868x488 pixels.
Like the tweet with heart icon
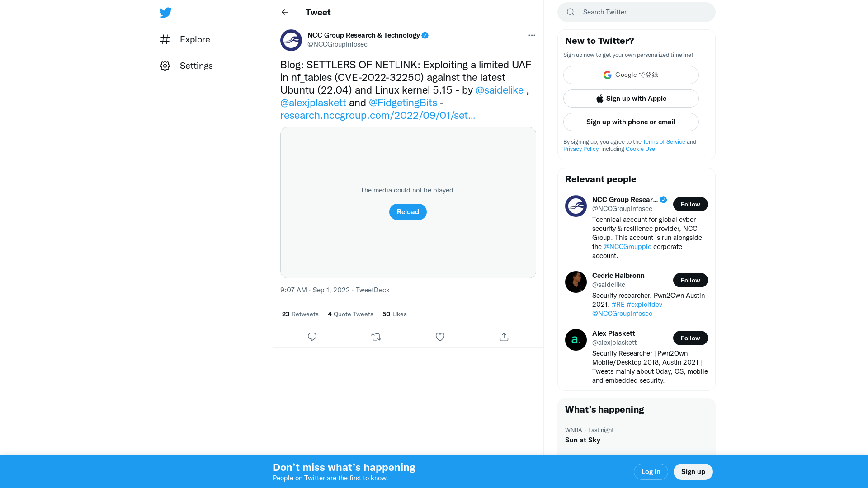[x=440, y=337]
